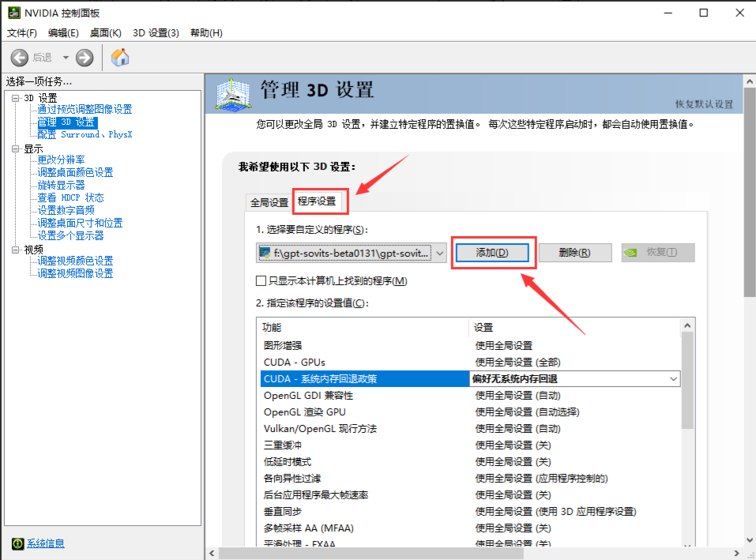This screenshot has height=560, width=756.
Task: Click the 删除 button
Action: click(x=574, y=253)
